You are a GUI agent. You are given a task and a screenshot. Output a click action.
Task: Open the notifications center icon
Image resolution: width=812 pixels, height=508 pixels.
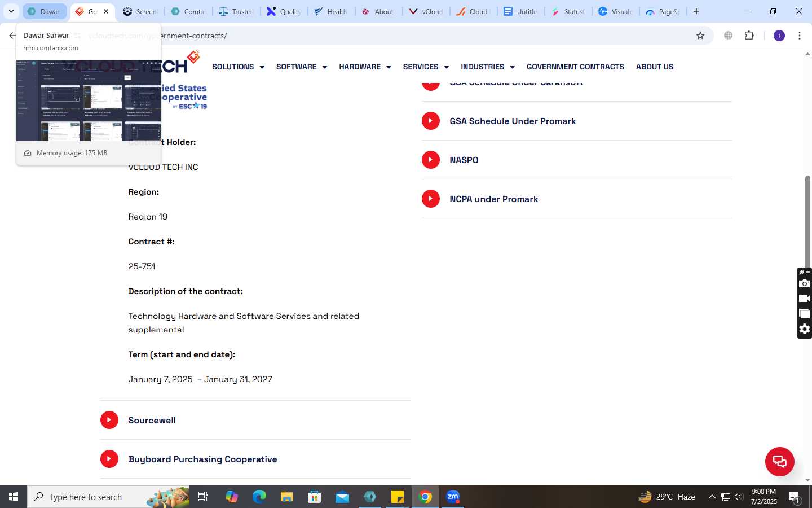pos(795,497)
